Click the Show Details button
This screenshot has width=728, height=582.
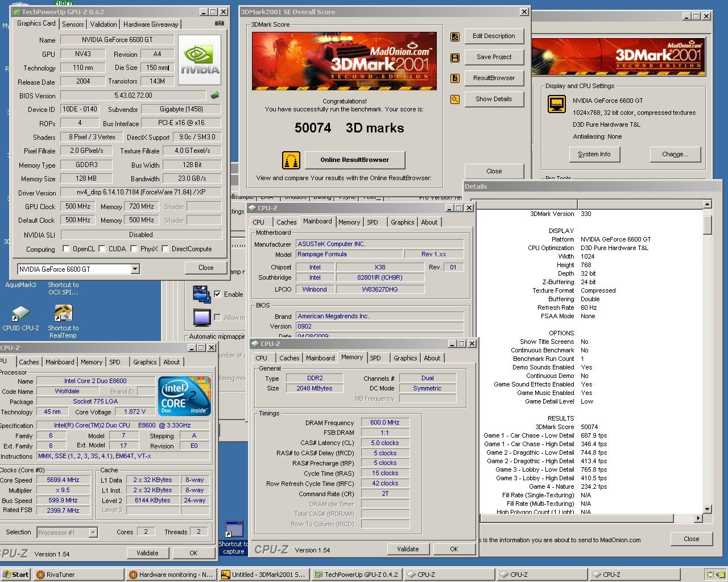pyautogui.click(x=494, y=99)
